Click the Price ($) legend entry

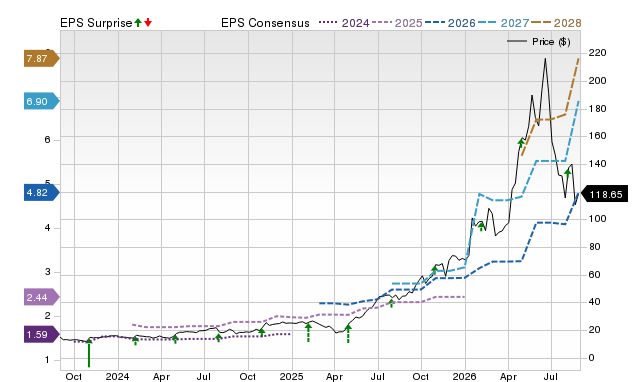coord(539,42)
